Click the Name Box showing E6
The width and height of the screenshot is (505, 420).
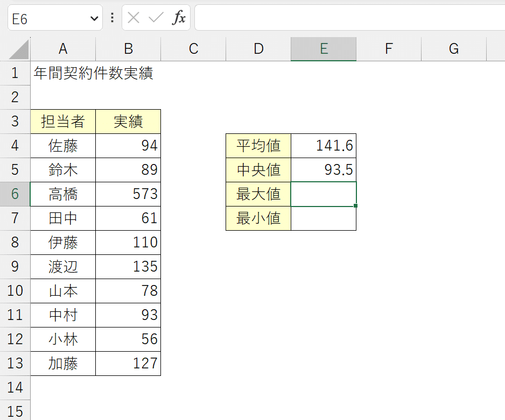55,18
